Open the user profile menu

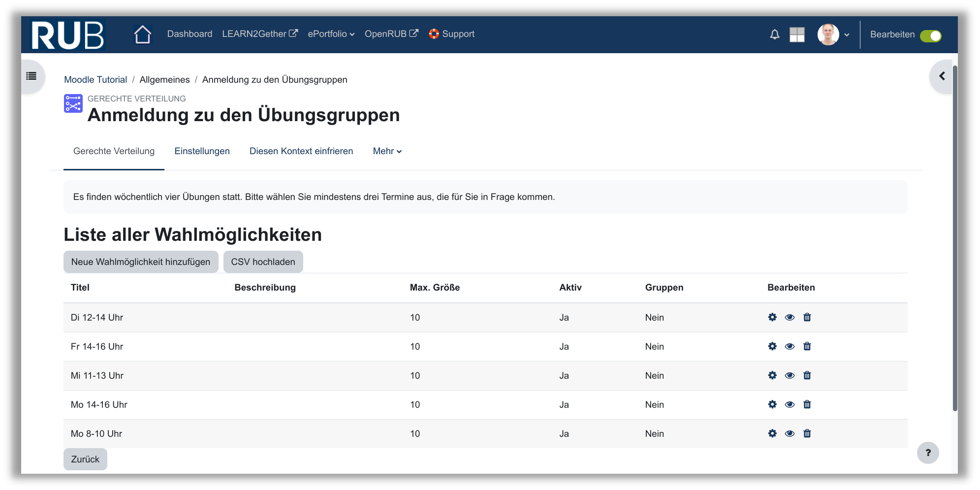(833, 34)
